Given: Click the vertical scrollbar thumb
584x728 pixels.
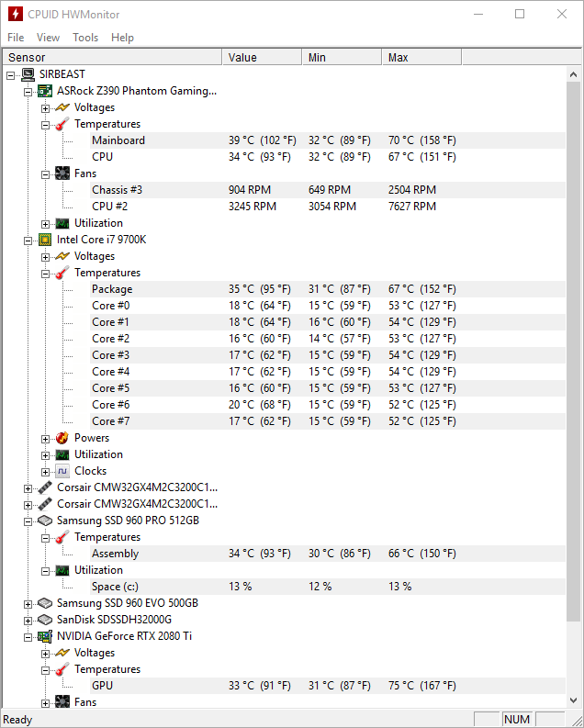Looking at the screenshot, I should [x=573, y=352].
